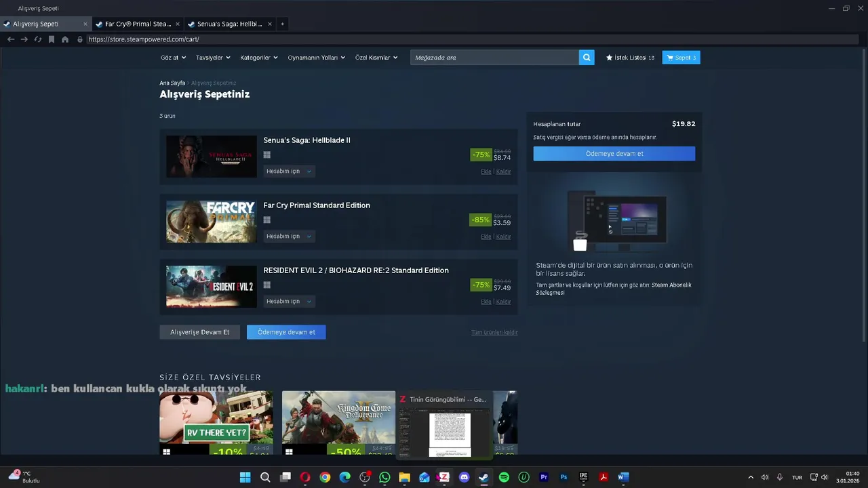Screen dimensions: 868x488
Task: Open Premiere Pro from the taskbar
Action: [543, 477]
